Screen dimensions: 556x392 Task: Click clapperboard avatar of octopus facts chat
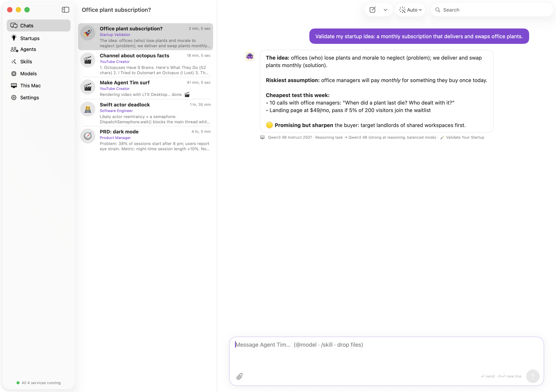pos(88,60)
